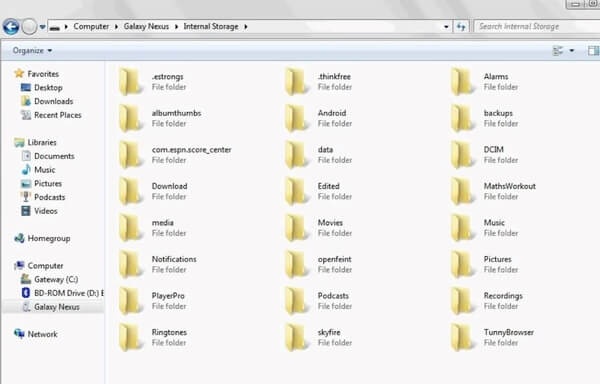Click the change view icon
This screenshot has width=600, height=384.
(x=558, y=50)
